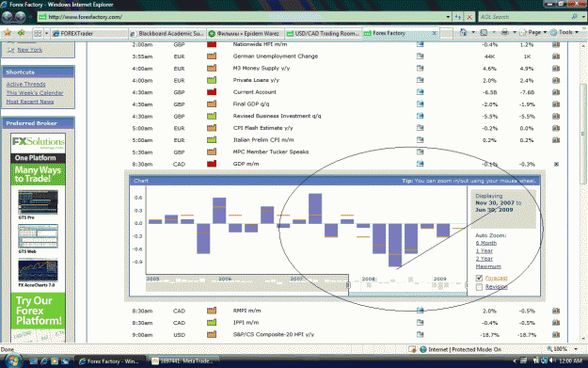The width and height of the screenshot is (588, 368).
Task: Open detail icon for Private Loans y/y
Action: 420,80
